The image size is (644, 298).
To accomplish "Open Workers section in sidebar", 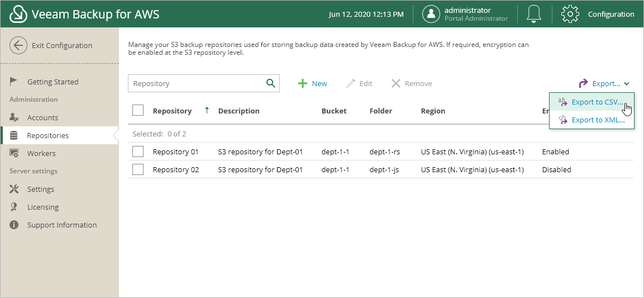I will pyautogui.click(x=41, y=153).
